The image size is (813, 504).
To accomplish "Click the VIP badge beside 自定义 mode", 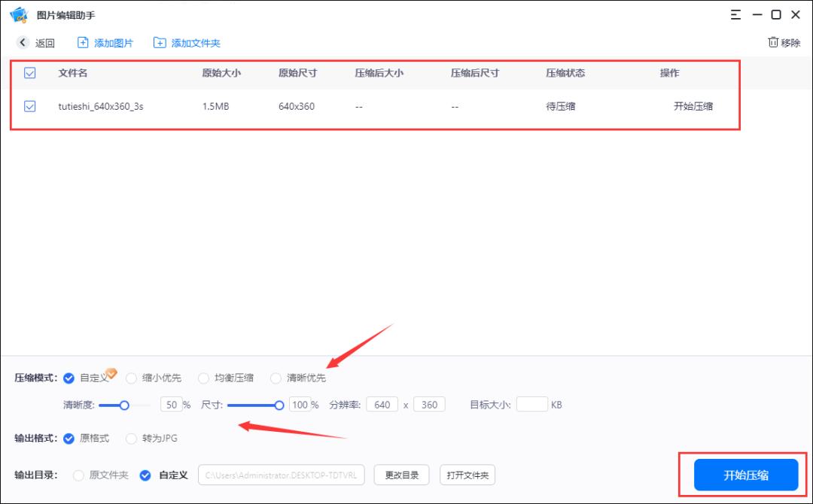I will (x=111, y=373).
